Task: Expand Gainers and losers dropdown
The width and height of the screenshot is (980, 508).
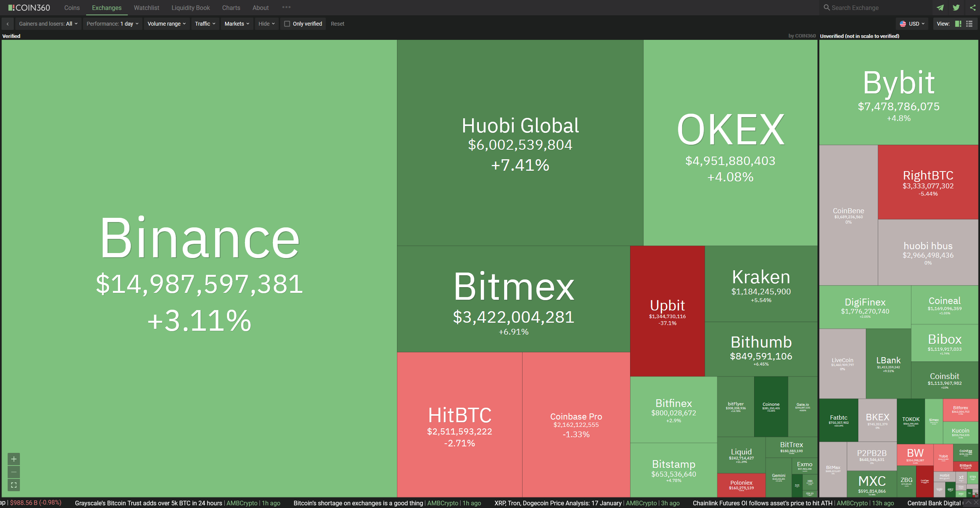Action: [48, 24]
